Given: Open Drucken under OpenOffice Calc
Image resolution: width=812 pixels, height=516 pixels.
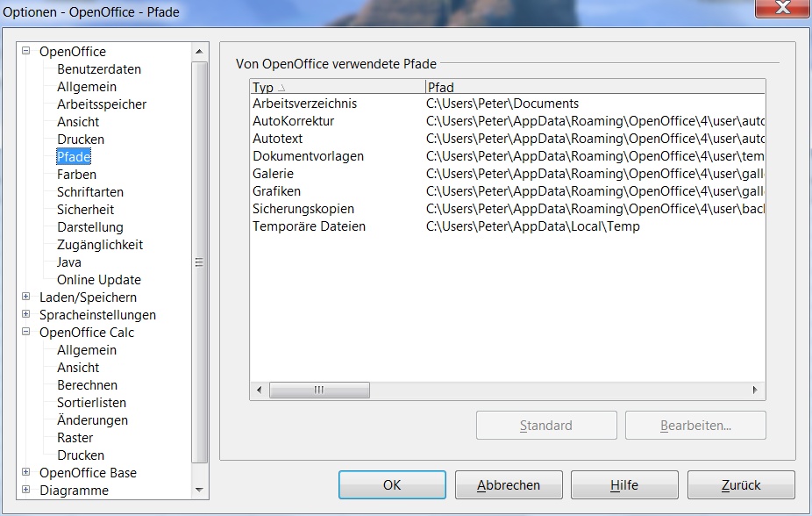Looking at the screenshot, I should tap(81, 455).
